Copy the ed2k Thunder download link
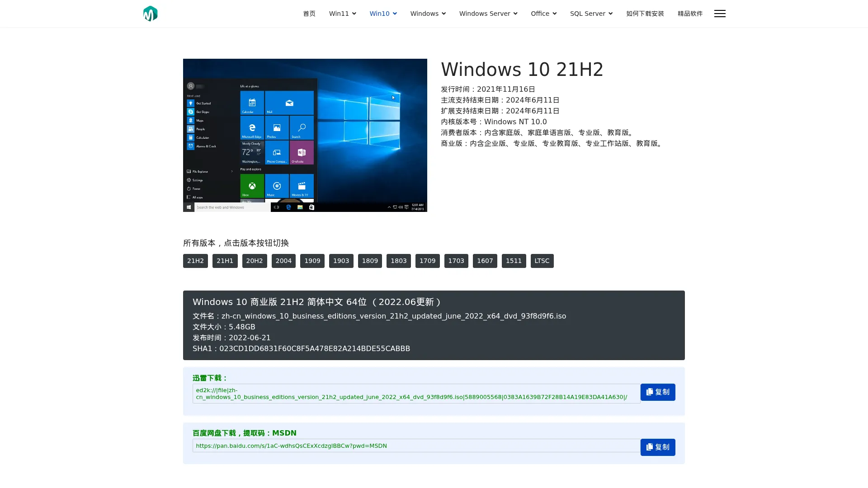Viewport: 868px width, 488px height. click(657, 392)
